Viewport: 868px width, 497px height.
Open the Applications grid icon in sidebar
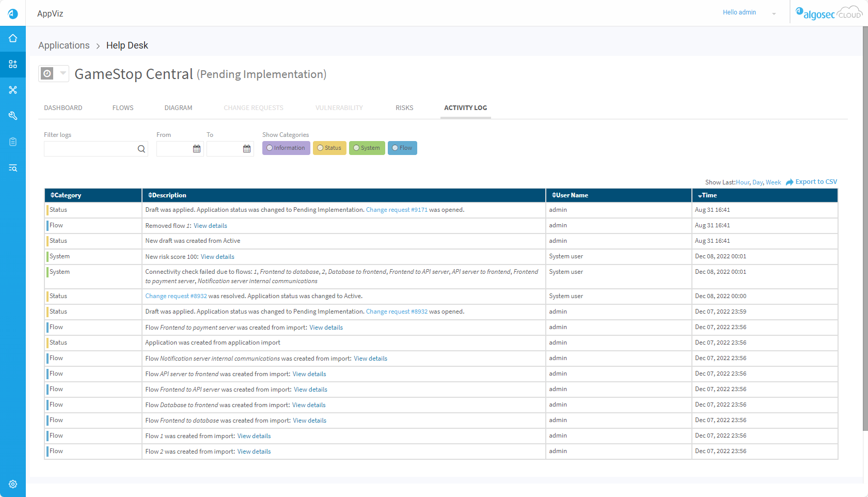point(13,64)
